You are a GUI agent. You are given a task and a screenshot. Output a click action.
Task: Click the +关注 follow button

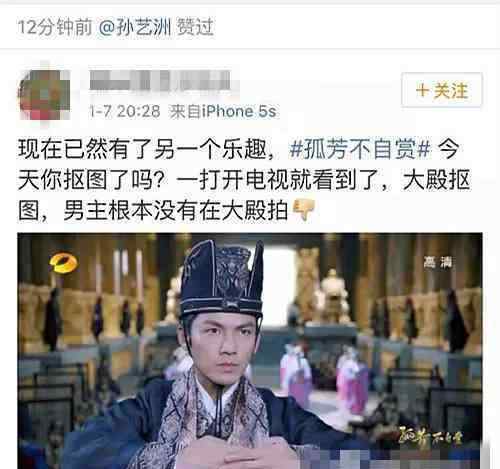(442, 90)
